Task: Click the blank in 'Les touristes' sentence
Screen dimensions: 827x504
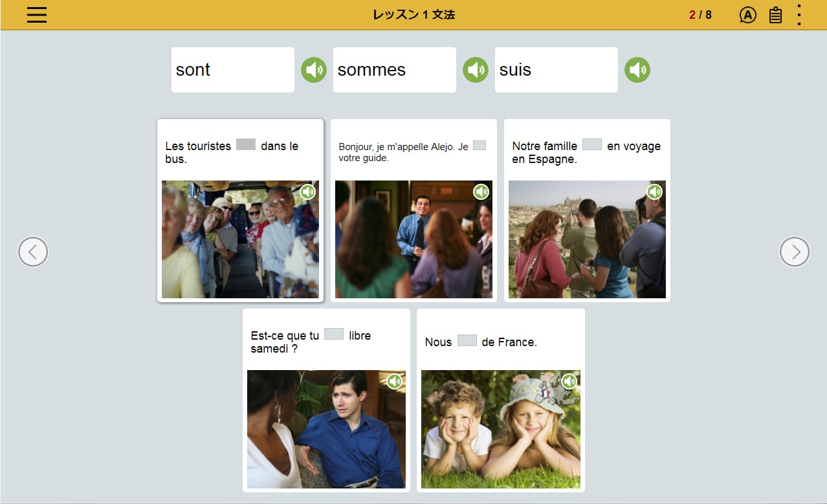Action: pyautogui.click(x=246, y=145)
